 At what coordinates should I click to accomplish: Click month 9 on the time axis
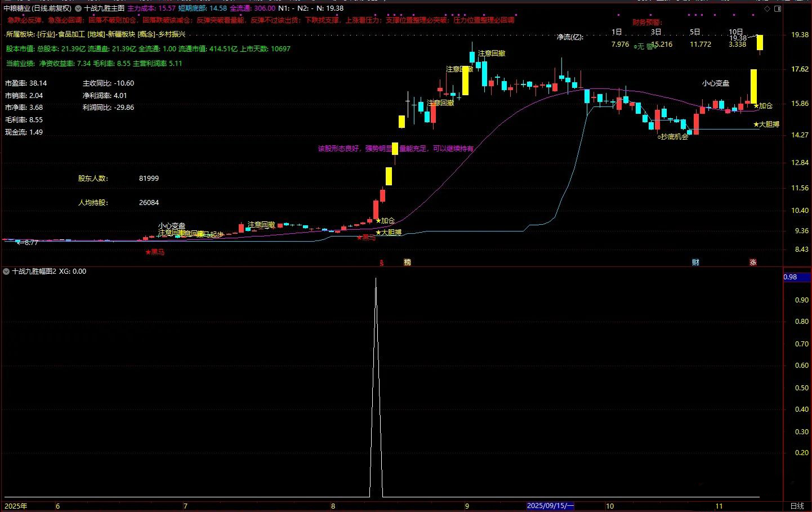pyautogui.click(x=467, y=506)
